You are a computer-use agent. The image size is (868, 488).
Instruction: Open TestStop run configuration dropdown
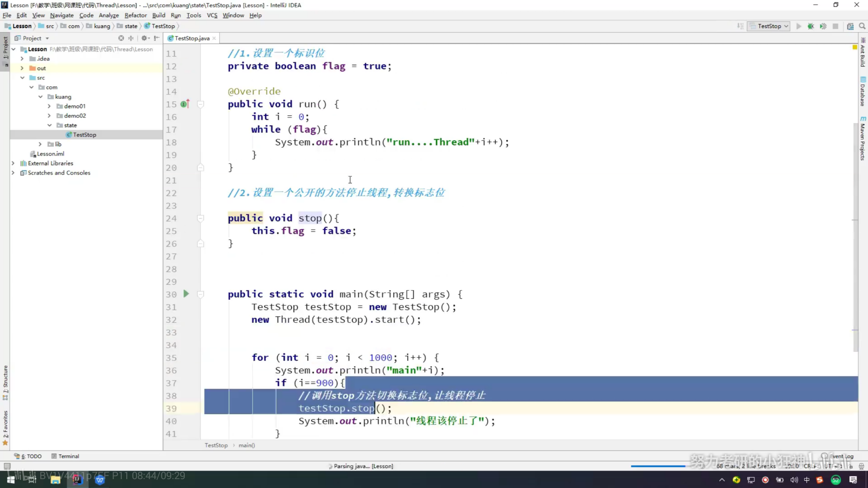pos(769,26)
